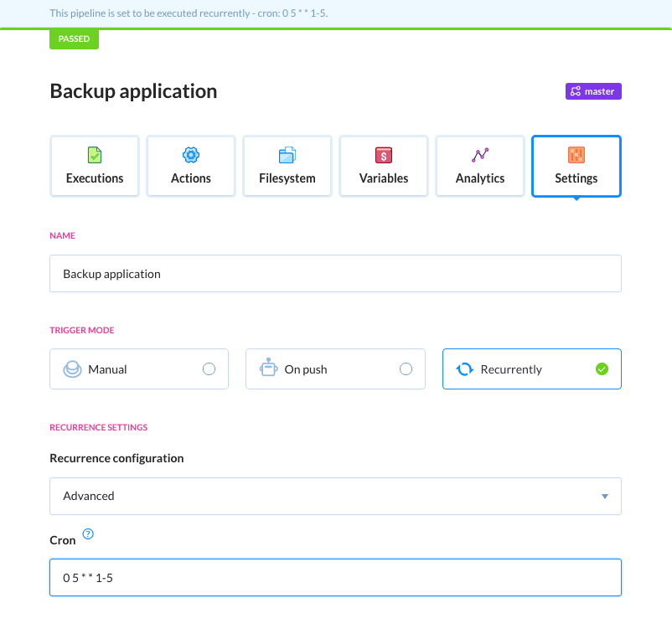
Task: Click the Actions gear icon
Action: pos(191,155)
